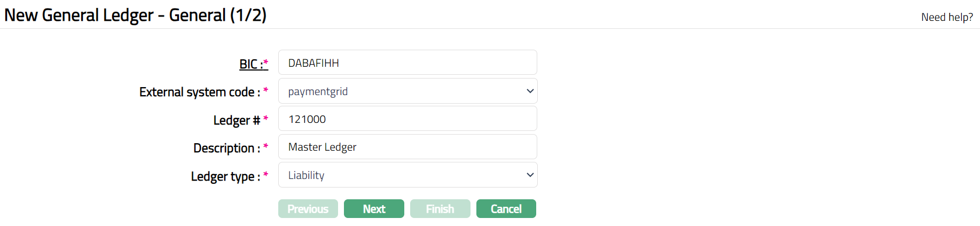Click the Ledger # field showing 121000
Viewport: 980px width, 226px height.
(x=407, y=119)
